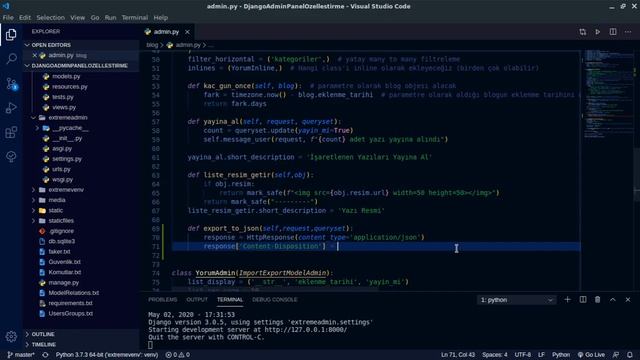This screenshot has height=360, width=640.
Task: Open the Go menu
Action: click(95, 18)
